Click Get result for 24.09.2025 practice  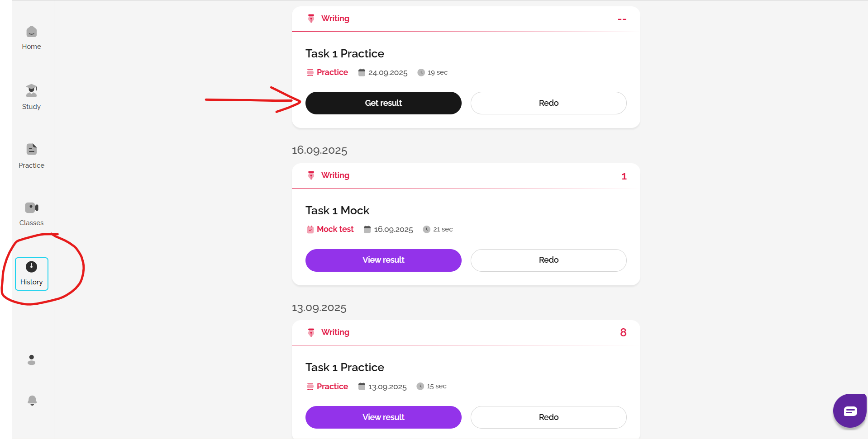(383, 103)
